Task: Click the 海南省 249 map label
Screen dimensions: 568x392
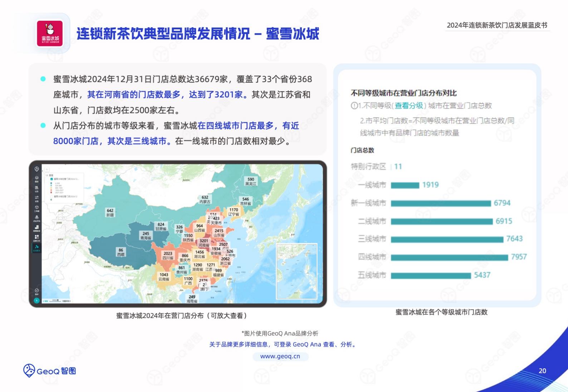Action: pyautogui.click(x=192, y=299)
